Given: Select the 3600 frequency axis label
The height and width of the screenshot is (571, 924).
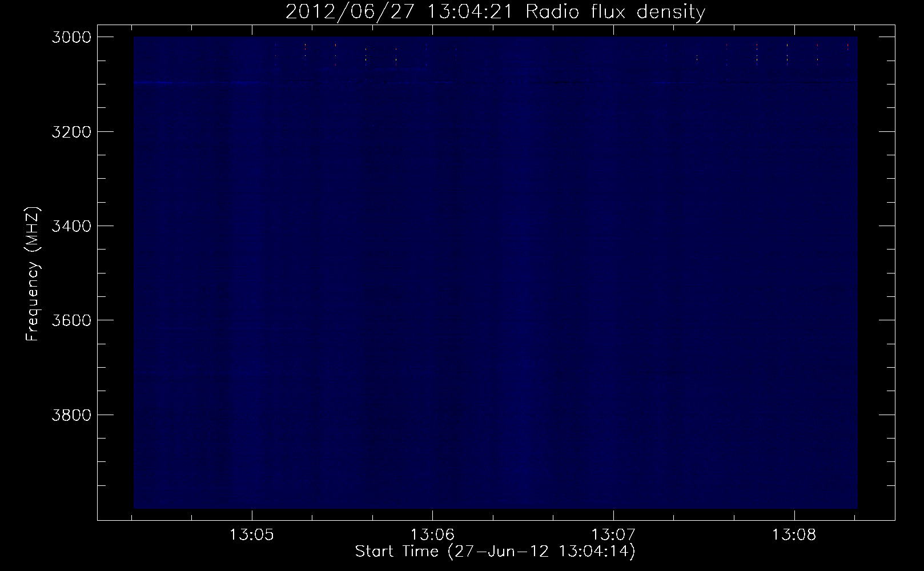Looking at the screenshot, I should (x=71, y=320).
